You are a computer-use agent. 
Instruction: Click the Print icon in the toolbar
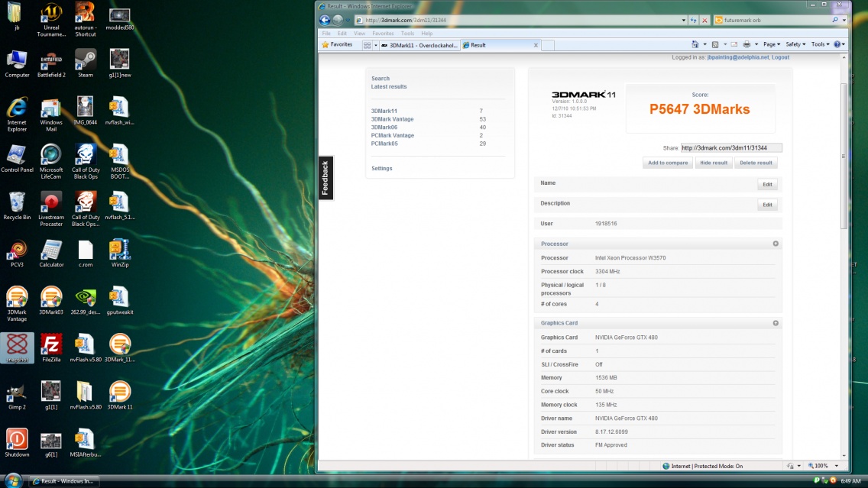click(747, 45)
